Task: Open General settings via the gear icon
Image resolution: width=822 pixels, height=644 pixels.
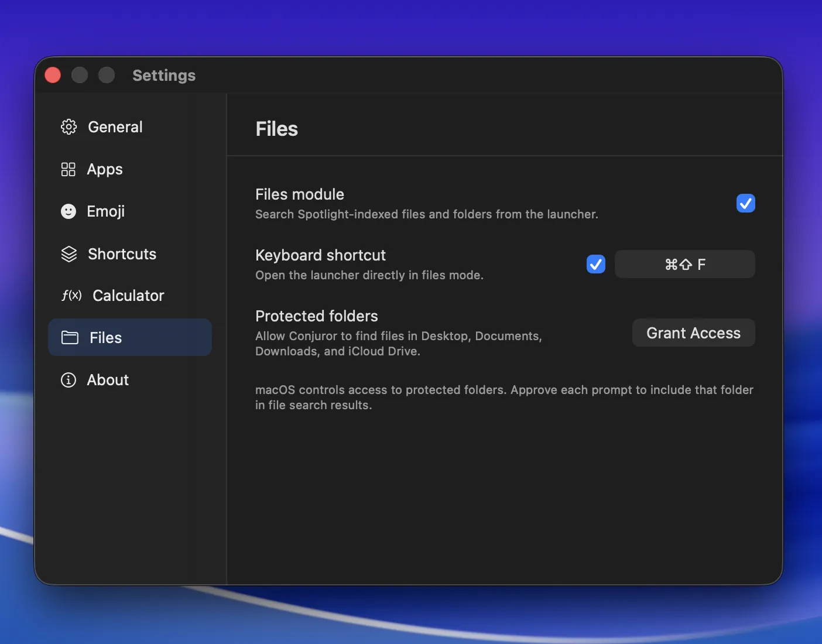Action: point(68,127)
